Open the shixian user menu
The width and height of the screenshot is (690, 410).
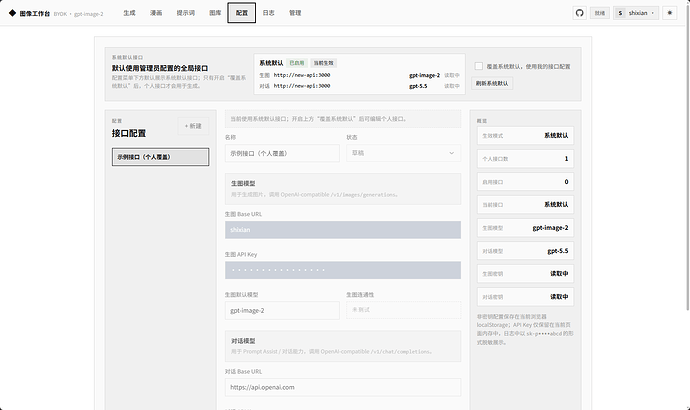coord(636,13)
